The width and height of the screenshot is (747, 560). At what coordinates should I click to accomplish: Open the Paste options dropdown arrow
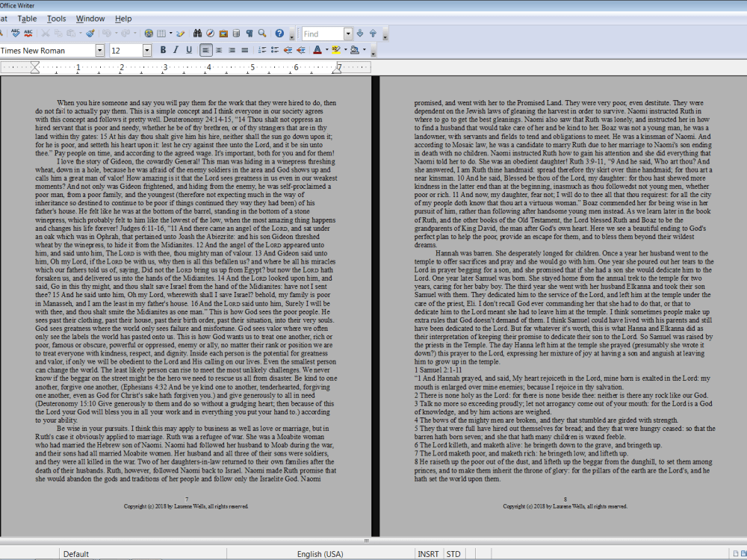click(x=80, y=34)
